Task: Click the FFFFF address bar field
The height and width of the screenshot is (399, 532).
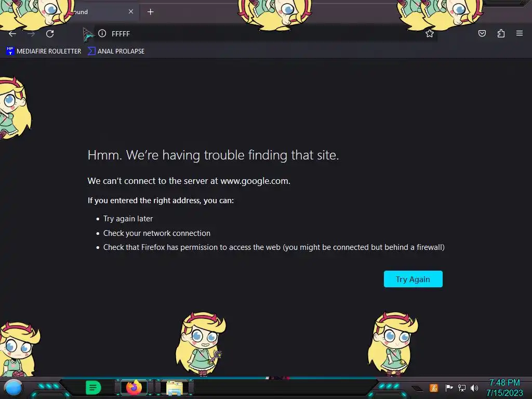Action: pos(264,34)
